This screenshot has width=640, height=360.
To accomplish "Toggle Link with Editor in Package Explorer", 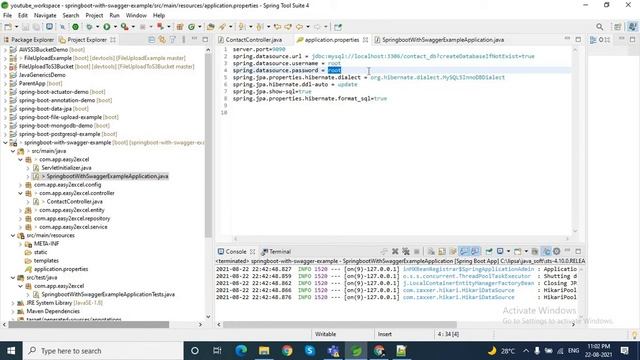I will [162, 40].
